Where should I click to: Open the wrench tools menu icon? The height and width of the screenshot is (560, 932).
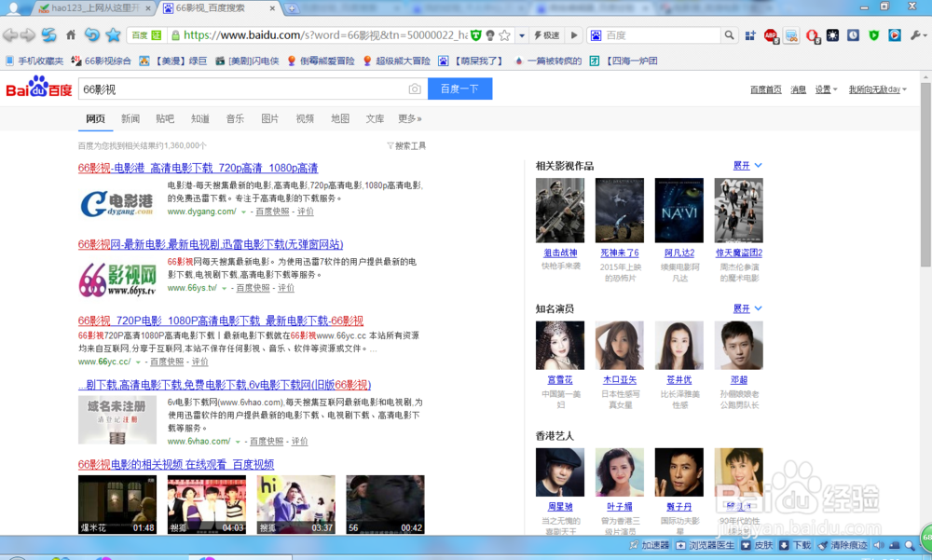click(916, 35)
